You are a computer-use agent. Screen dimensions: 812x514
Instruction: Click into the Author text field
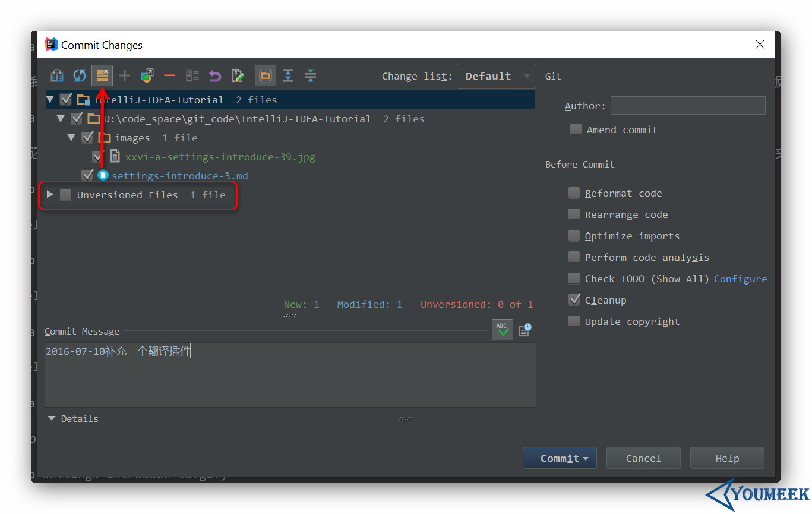687,106
